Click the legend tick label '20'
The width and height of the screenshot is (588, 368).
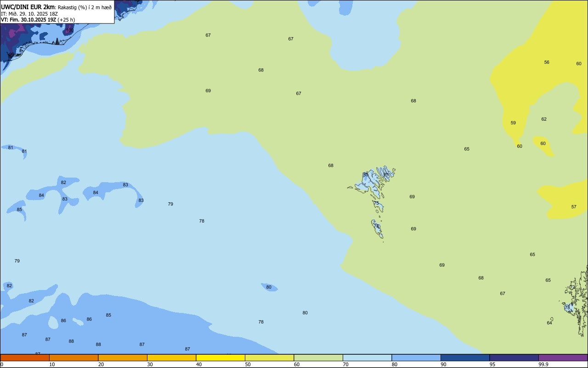(101, 364)
